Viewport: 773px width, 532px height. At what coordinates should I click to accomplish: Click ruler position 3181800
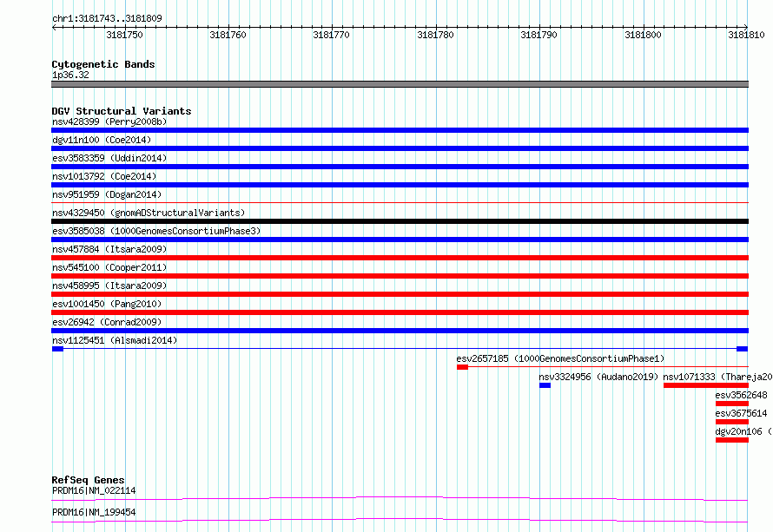coord(643,35)
